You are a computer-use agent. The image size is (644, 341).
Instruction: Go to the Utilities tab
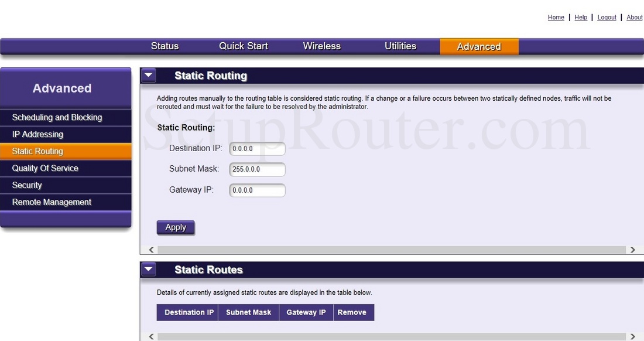400,46
